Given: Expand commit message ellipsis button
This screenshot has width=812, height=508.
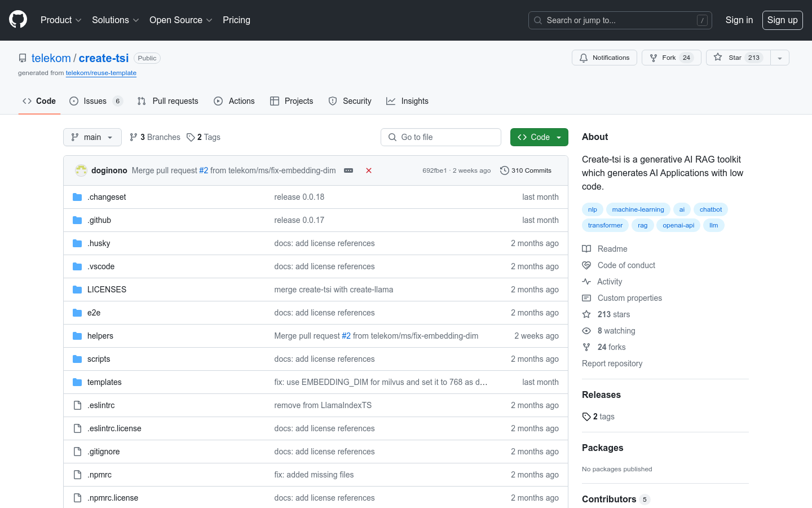Looking at the screenshot, I should click(x=348, y=170).
